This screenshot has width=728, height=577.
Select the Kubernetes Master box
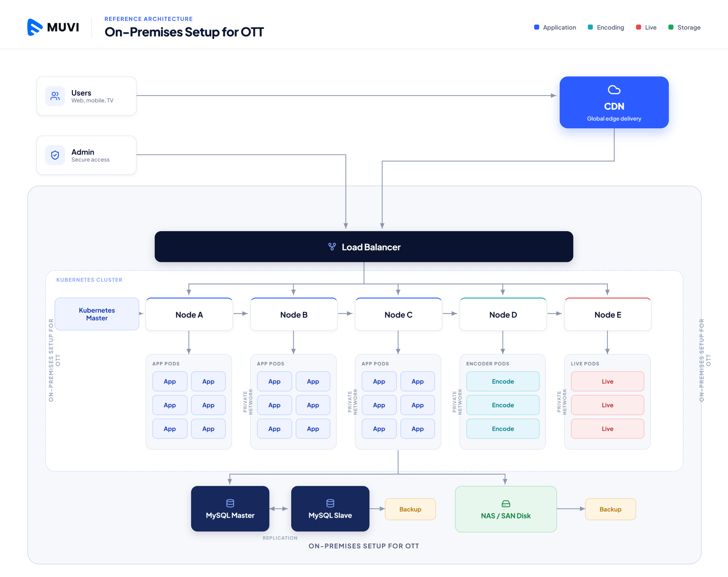click(97, 314)
